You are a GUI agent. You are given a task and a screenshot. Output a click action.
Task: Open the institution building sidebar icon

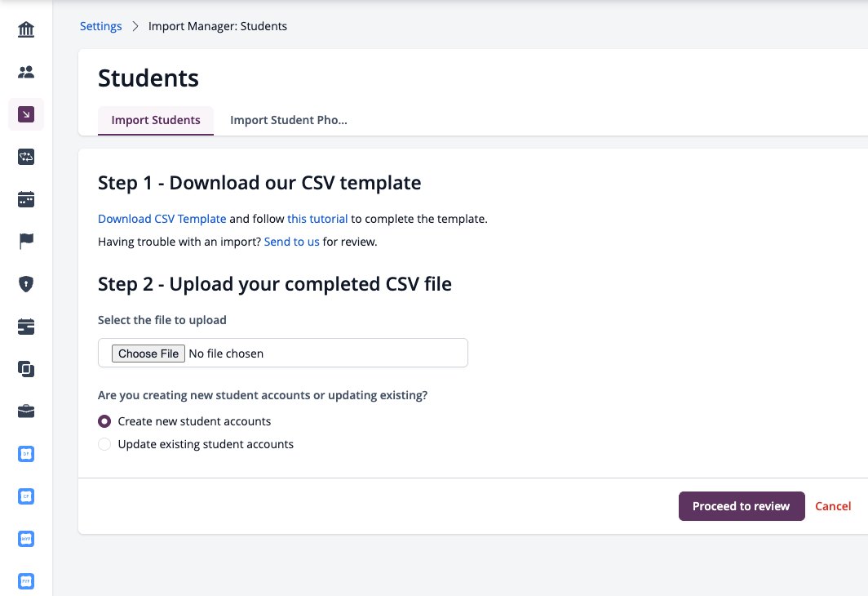26,29
